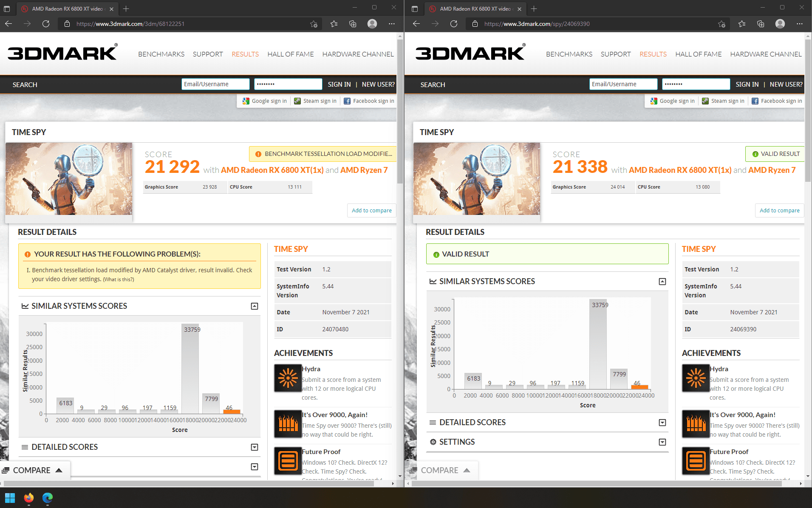
Task: Open Windows Start menu
Action: point(10,498)
